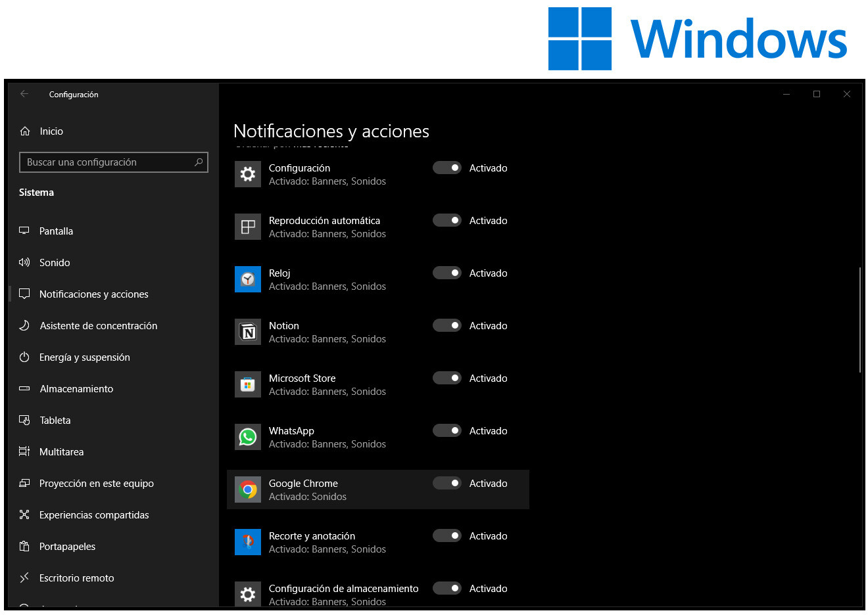
Task: Click the Google Chrome icon
Action: click(248, 490)
